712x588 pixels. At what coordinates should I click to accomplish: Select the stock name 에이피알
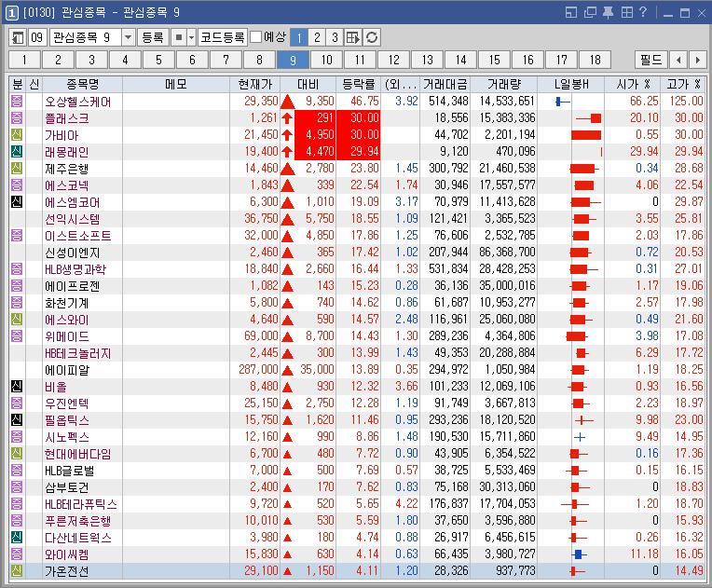[x=67, y=370]
